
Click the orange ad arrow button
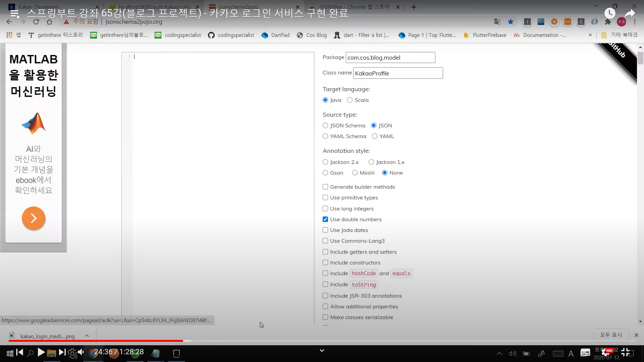click(x=34, y=218)
